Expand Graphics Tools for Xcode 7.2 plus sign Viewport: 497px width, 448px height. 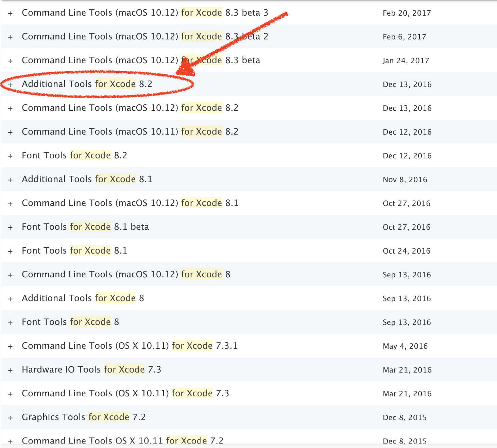(x=10, y=418)
